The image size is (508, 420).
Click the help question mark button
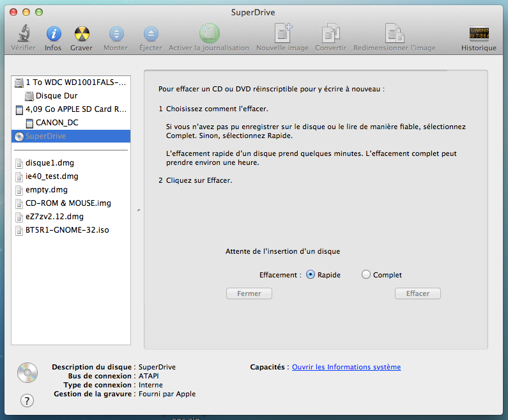coord(27,401)
